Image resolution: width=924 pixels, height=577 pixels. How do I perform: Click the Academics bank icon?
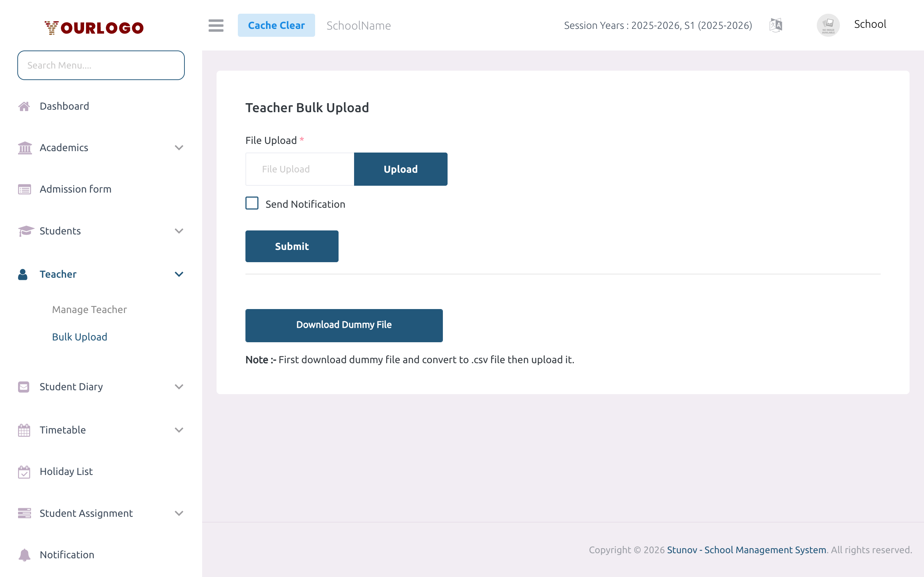pyautogui.click(x=24, y=148)
